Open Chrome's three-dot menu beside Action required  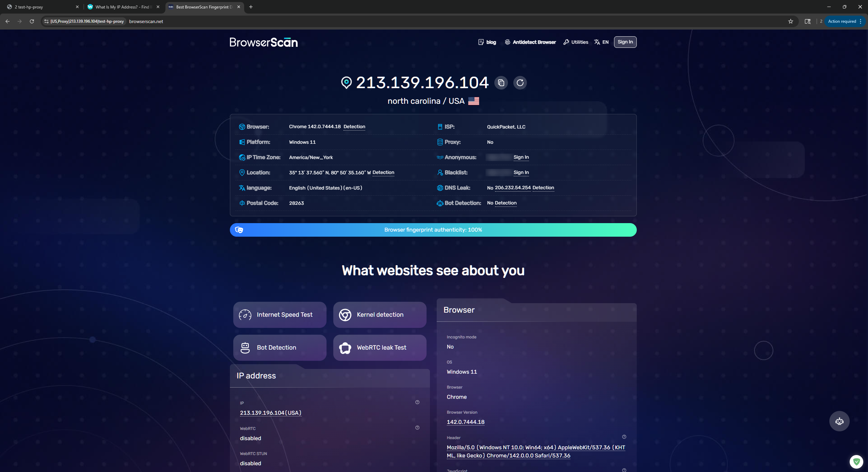861,21
